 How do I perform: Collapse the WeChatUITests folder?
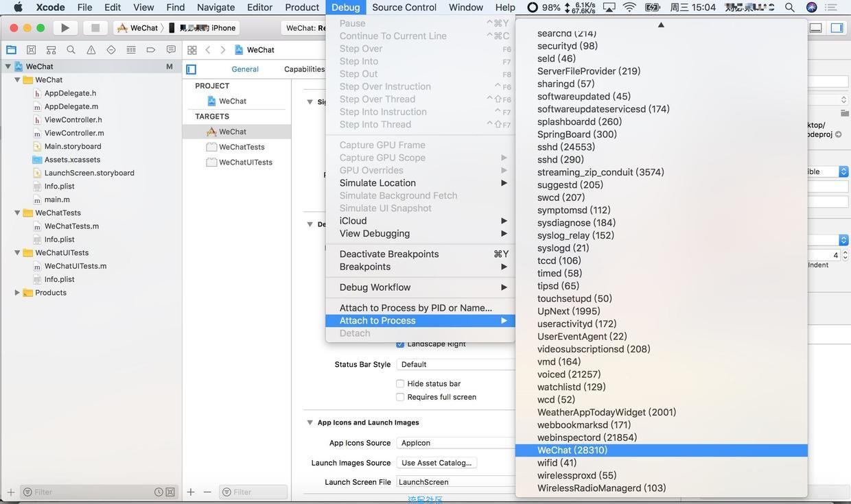[x=17, y=252]
